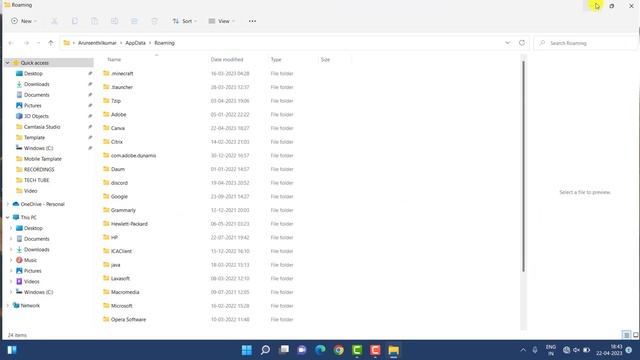The height and width of the screenshot is (360, 640).
Task: Click the Delete trash icon
Action: (x=154, y=21)
